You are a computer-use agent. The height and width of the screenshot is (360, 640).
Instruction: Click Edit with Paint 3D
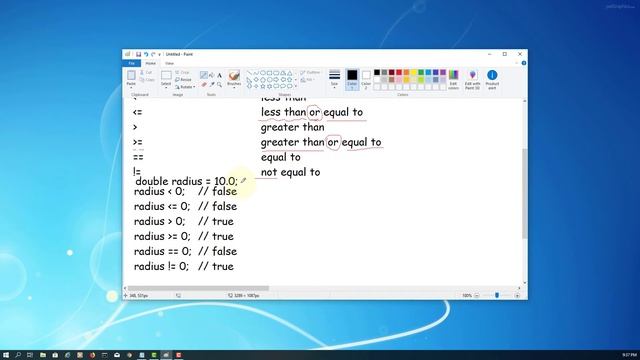click(472, 79)
